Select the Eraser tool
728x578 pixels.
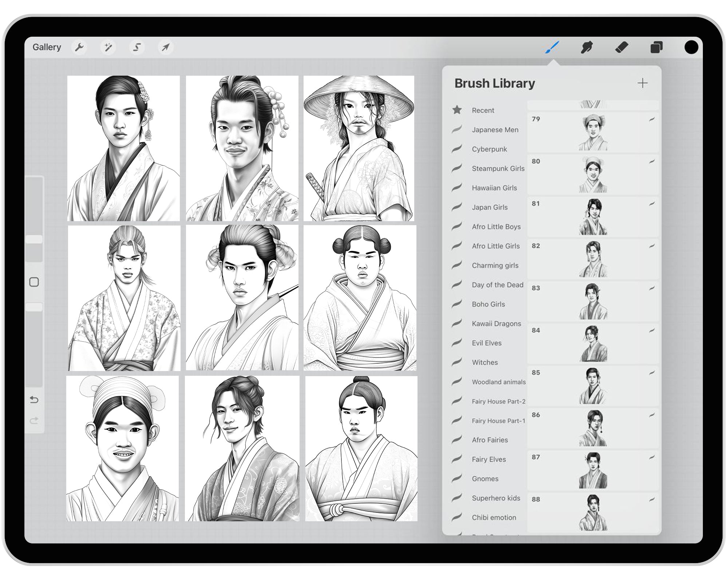(622, 47)
